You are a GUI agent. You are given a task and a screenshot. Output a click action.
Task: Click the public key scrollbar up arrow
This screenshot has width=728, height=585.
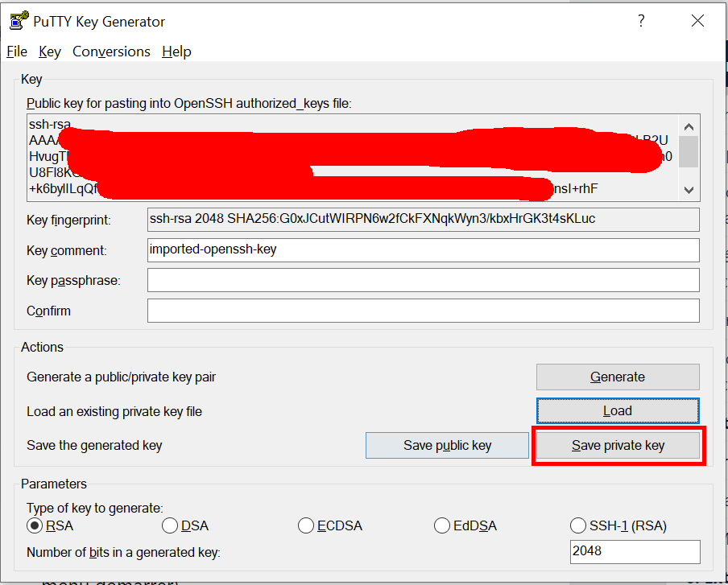click(x=689, y=126)
